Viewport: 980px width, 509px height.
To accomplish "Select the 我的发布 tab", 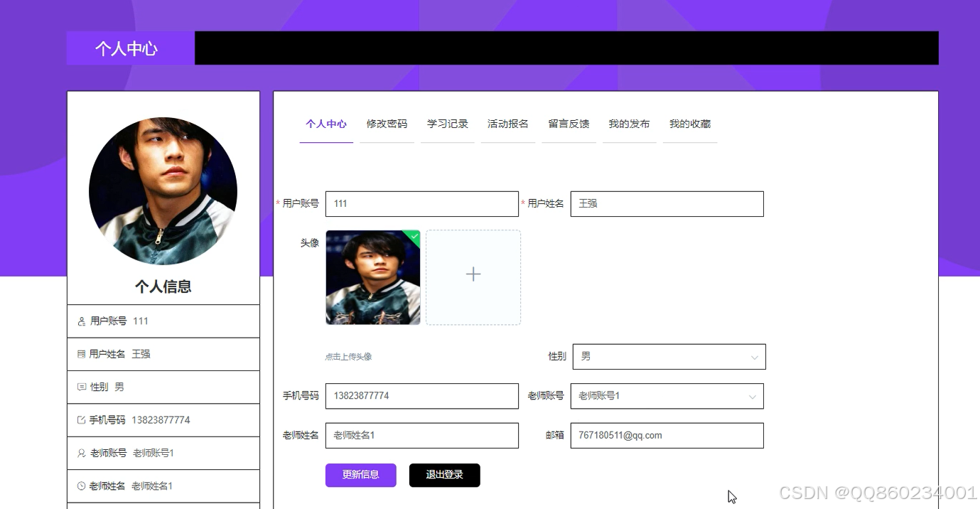I will (x=629, y=124).
